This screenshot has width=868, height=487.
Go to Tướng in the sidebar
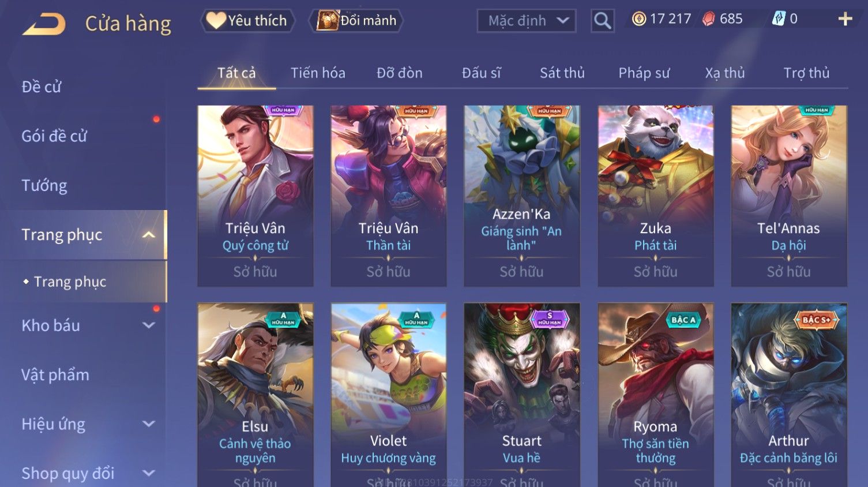[x=44, y=186]
